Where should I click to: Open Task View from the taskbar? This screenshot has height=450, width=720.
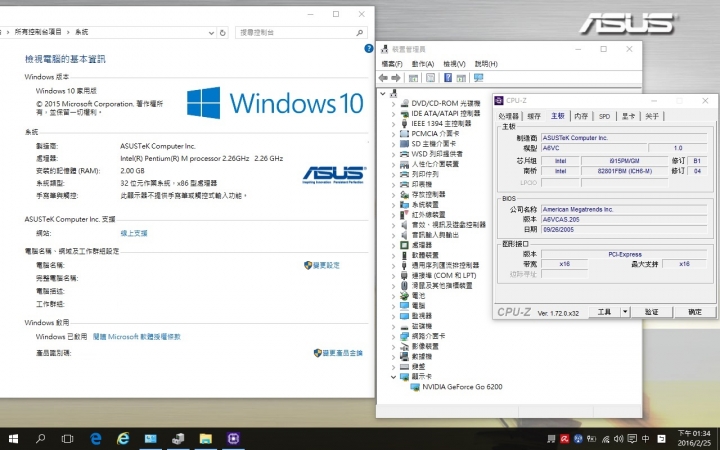[x=68, y=439]
